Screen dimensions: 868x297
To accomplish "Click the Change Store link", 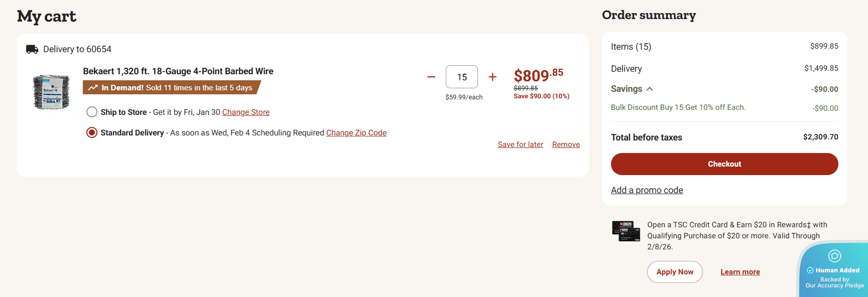I will tap(246, 112).
